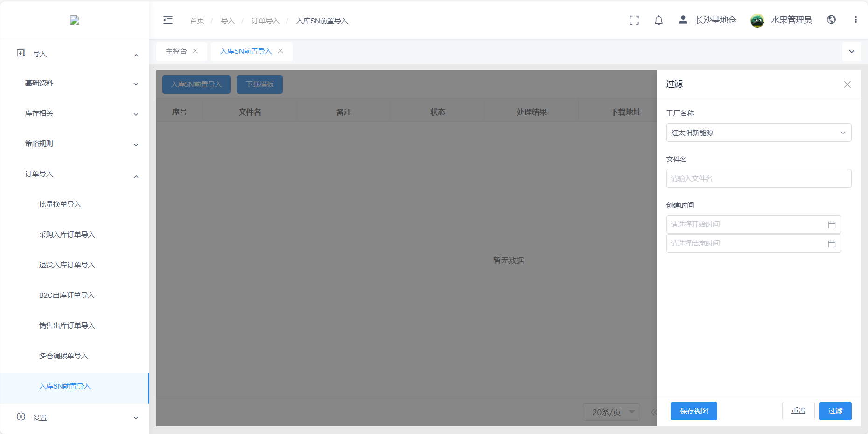Click the 请选择开始时间 date field
868x434 pixels.
754,224
